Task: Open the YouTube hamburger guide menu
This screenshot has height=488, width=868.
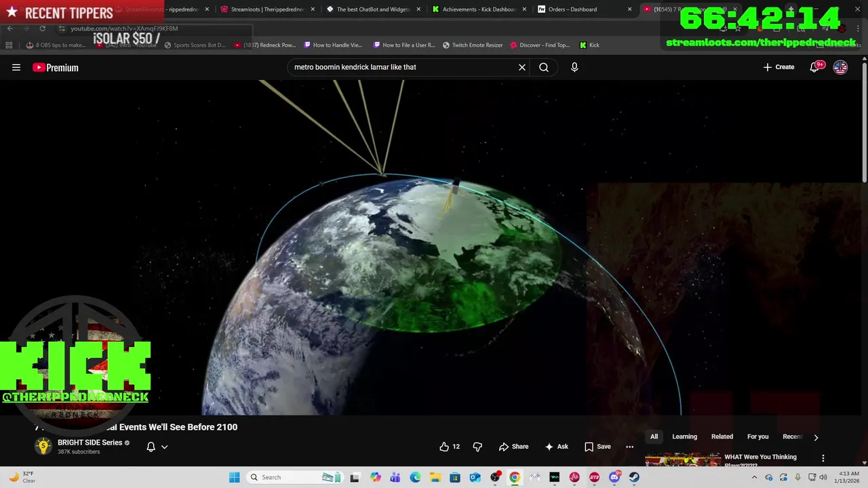Action: pyautogui.click(x=16, y=67)
